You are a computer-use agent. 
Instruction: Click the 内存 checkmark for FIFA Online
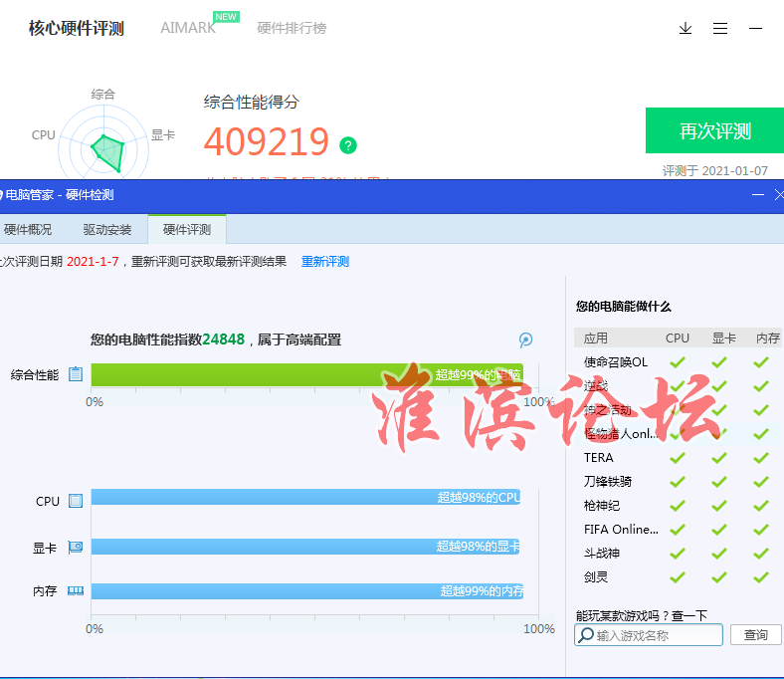pyautogui.click(x=761, y=530)
